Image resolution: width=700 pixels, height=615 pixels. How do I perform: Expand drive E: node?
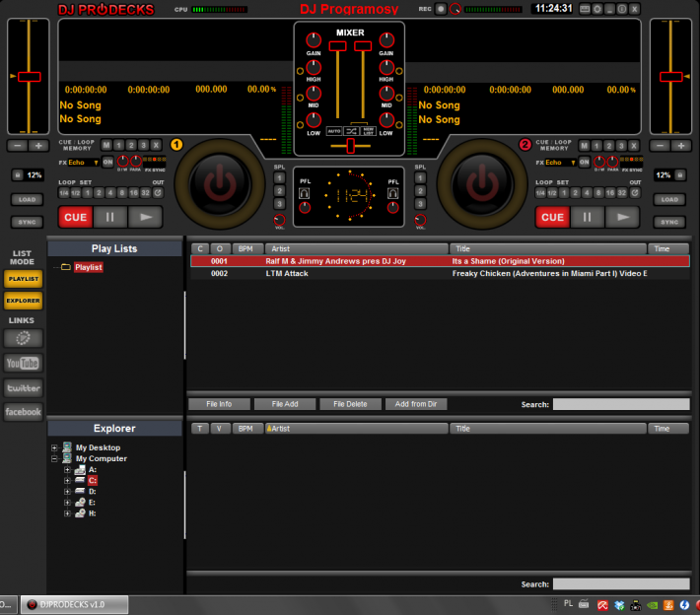[67, 503]
